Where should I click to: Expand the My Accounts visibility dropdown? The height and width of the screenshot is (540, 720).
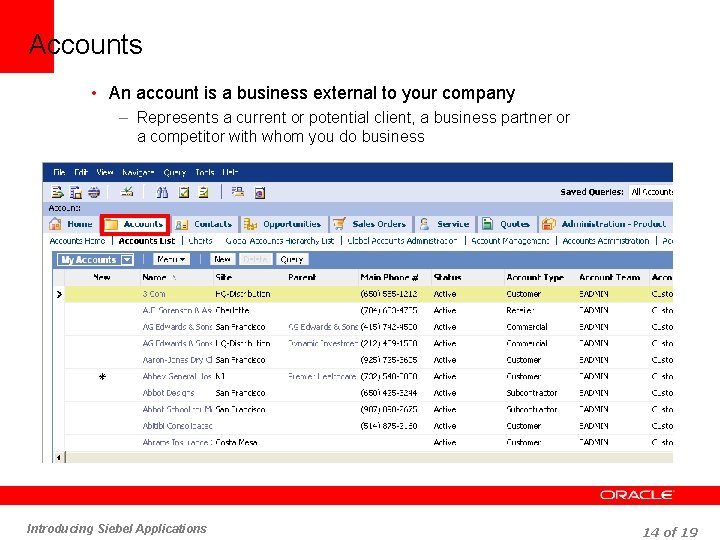point(127,260)
